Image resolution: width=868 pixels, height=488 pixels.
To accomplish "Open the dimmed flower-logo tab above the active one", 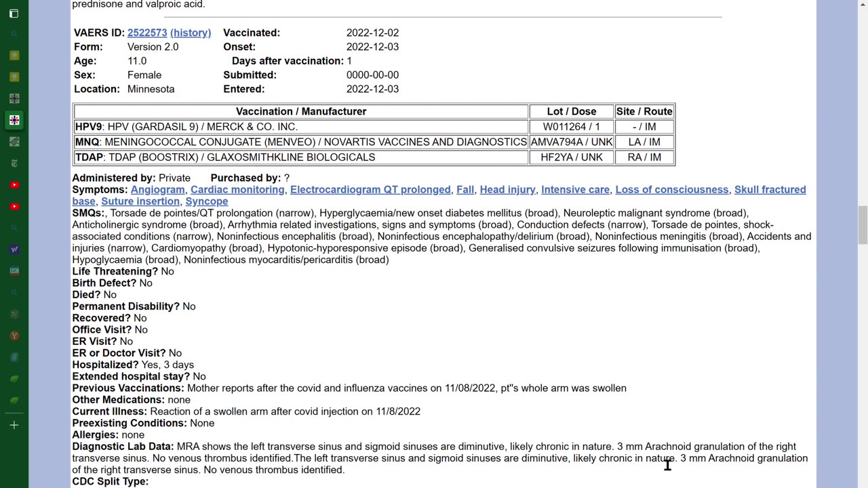I will 14,98.
